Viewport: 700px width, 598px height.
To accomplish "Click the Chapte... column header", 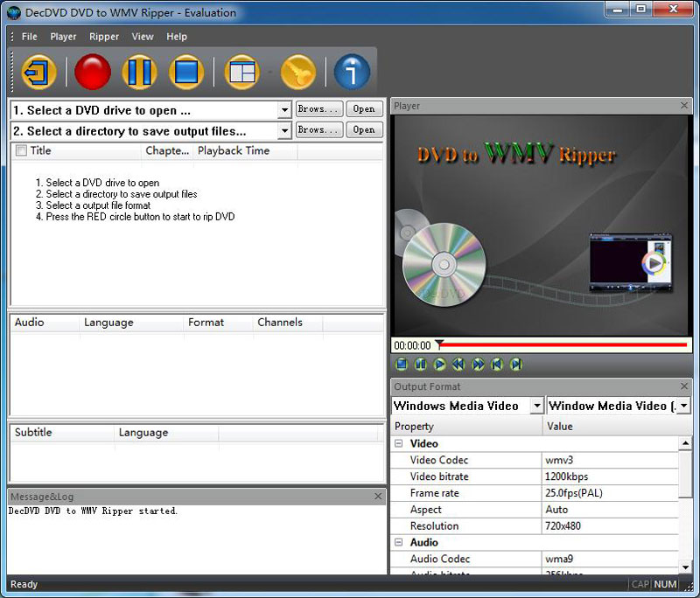I will click(x=167, y=150).
